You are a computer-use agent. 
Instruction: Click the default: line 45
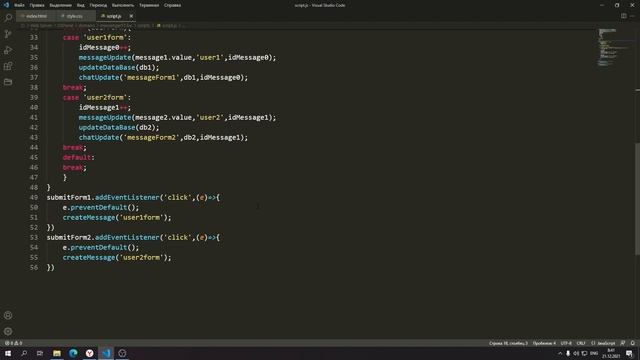78,157
